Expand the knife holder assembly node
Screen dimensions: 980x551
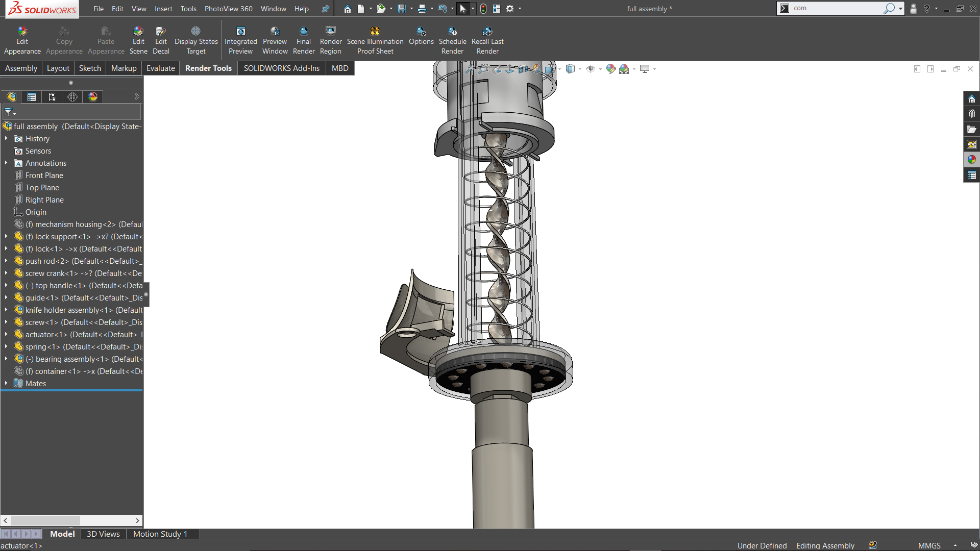6,310
